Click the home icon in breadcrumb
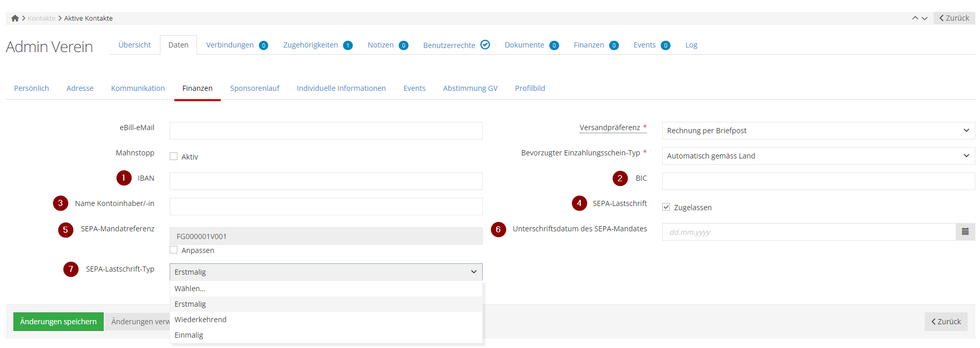 pyautogui.click(x=15, y=18)
